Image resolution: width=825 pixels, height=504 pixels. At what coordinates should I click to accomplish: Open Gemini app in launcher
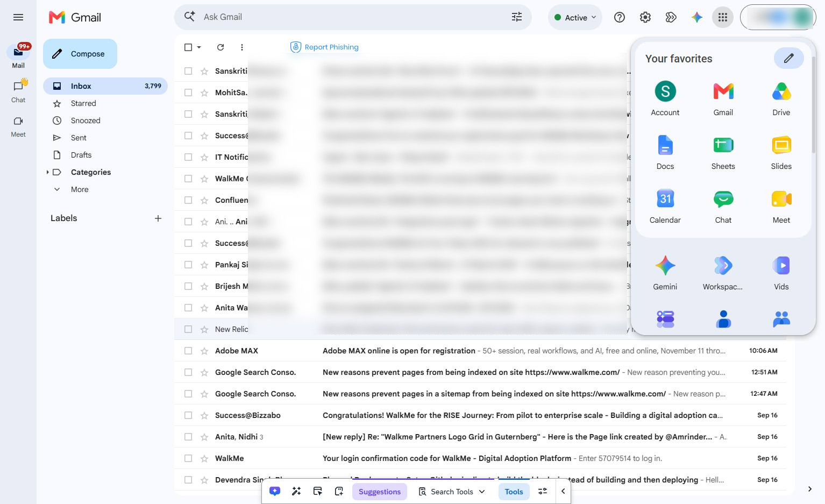pyautogui.click(x=665, y=273)
